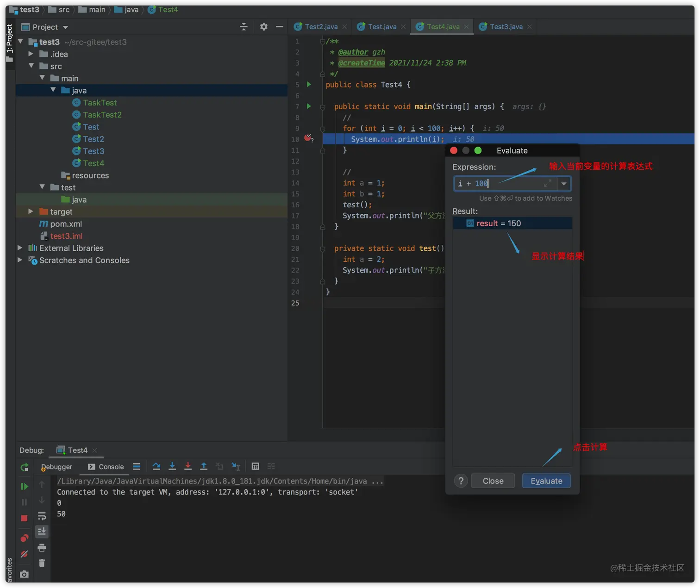700x588 pixels.
Task: Toggle Mute Breakpoints icon
Action: click(25, 554)
